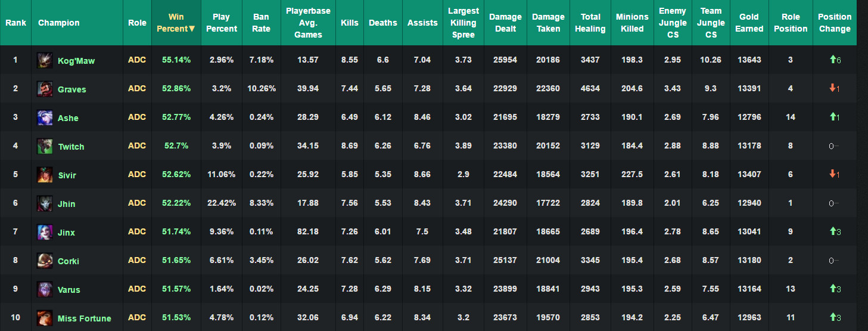
Task: Sort by Minions Killed column header
Action: (x=632, y=23)
